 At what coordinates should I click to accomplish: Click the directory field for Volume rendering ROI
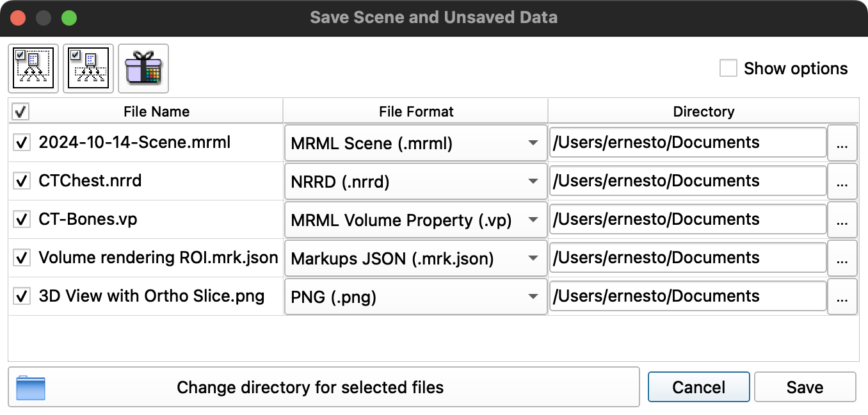pos(687,258)
